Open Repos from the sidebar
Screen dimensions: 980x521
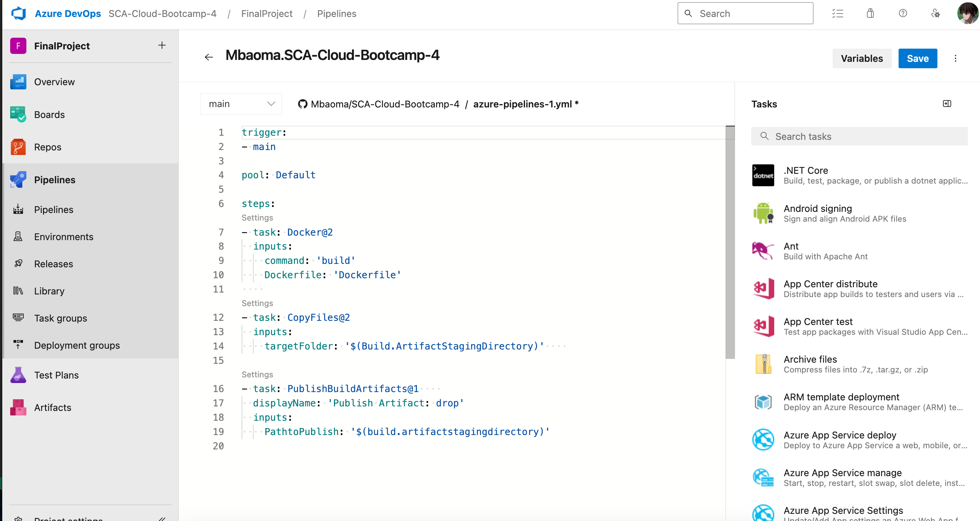47,147
